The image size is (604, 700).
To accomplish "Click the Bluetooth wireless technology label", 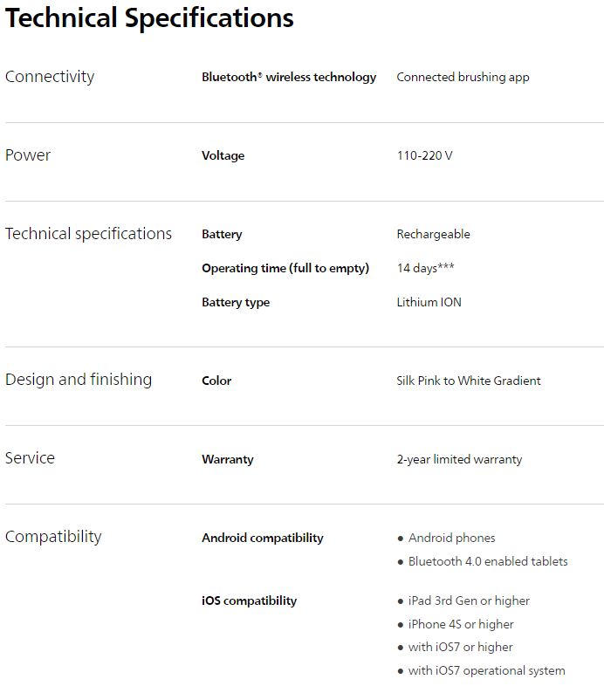I will [x=289, y=77].
